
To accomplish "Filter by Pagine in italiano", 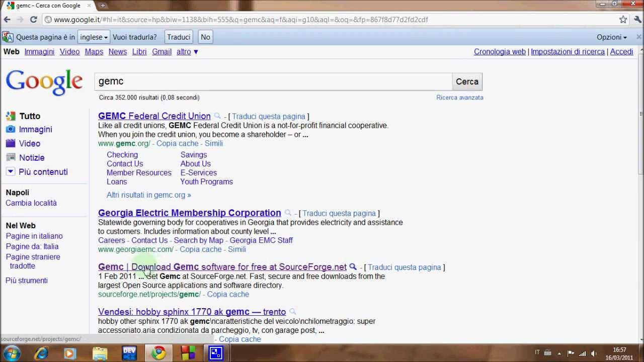I will click(x=34, y=236).
